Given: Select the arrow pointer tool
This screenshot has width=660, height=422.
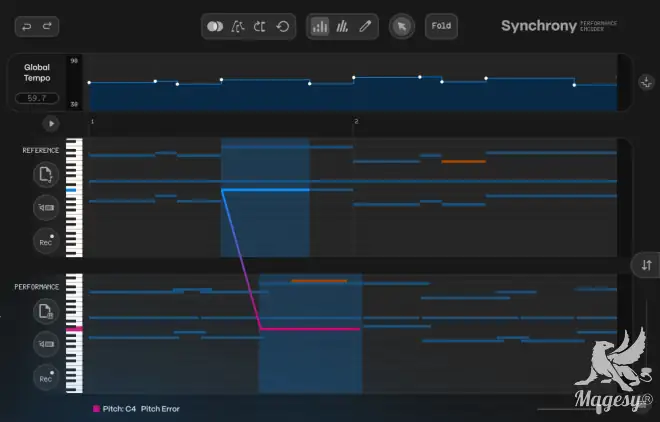Looking at the screenshot, I should click(x=401, y=27).
